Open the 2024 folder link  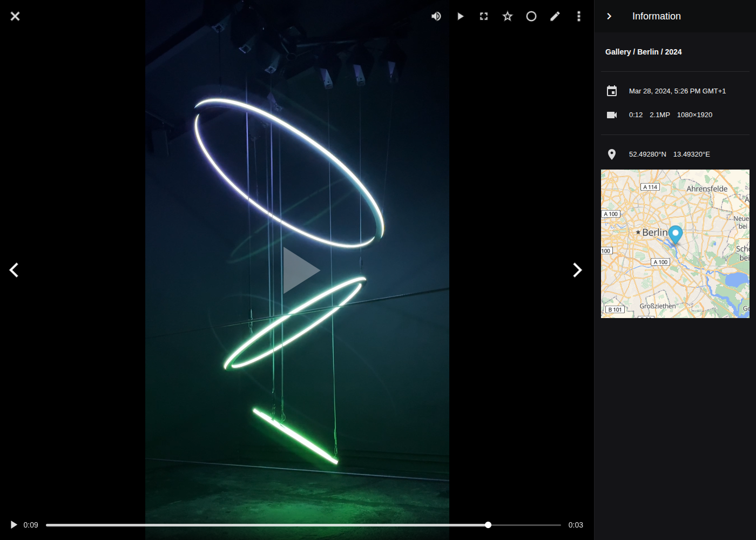(674, 52)
